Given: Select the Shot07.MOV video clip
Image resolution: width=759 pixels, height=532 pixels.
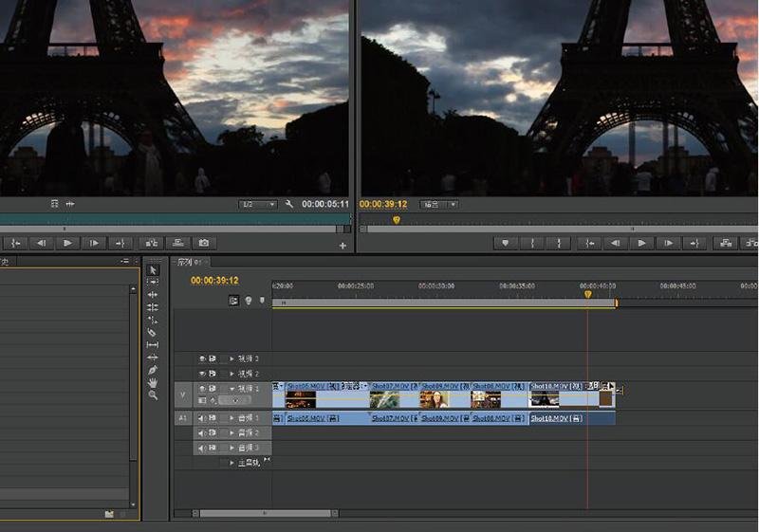Looking at the screenshot, I should [x=393, y=394].
